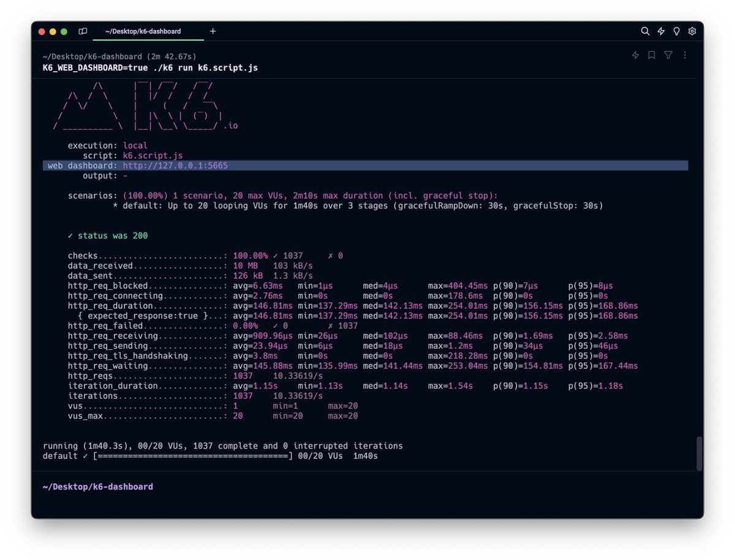Image resolution: width=735 pixels, height=560 pixels.
Task: Click the yellow macOS minimize button
Action: [x=53, y=31]
